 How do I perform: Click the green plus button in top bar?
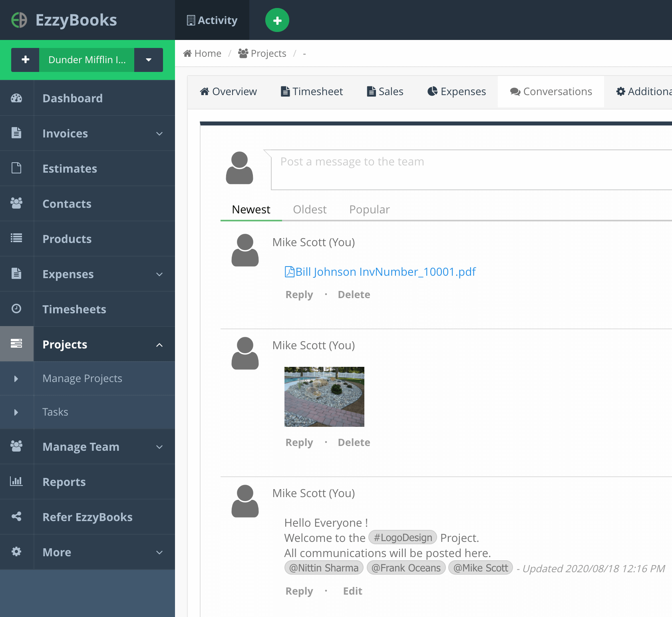pyautogui.click(x=276, y=20)
